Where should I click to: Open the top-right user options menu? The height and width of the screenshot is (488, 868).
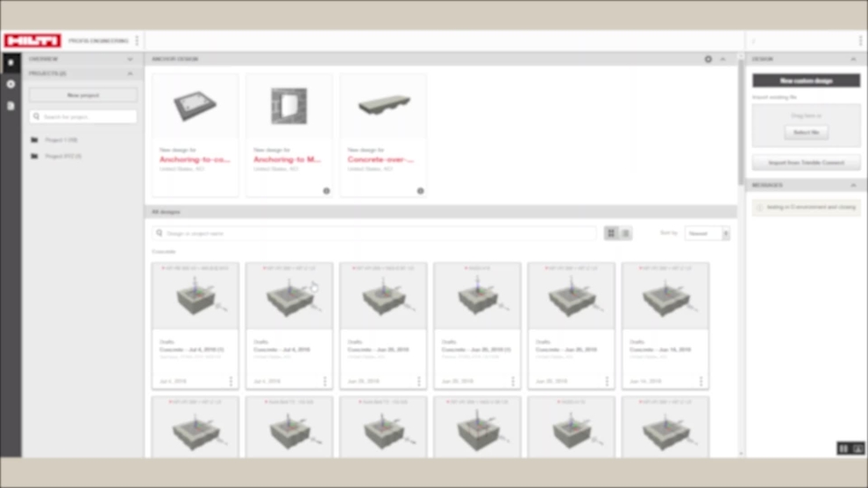(x=860, y=40)
